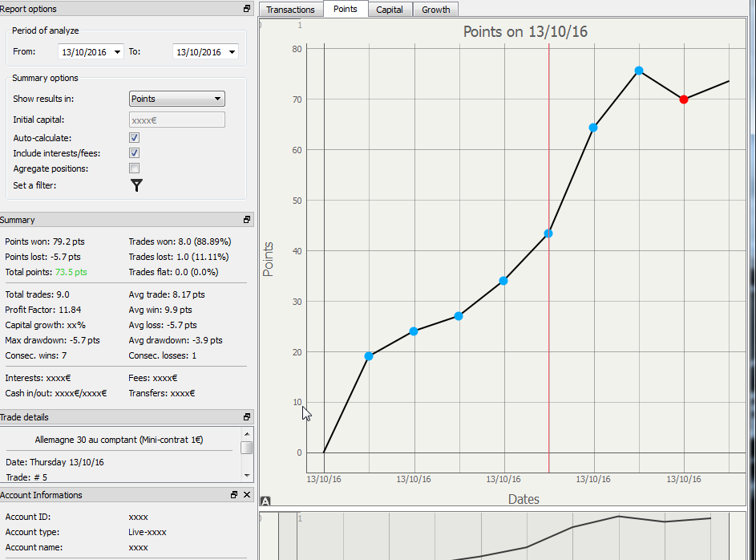Open the Set a filter funnel icon
The width and height of the screenshot is (756, 560).
[136, 185]
